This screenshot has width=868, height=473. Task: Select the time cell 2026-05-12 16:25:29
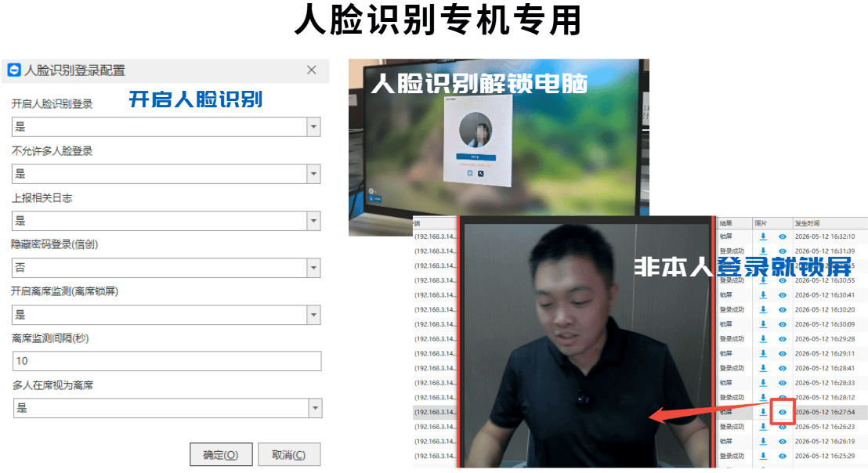pos(824,456)
